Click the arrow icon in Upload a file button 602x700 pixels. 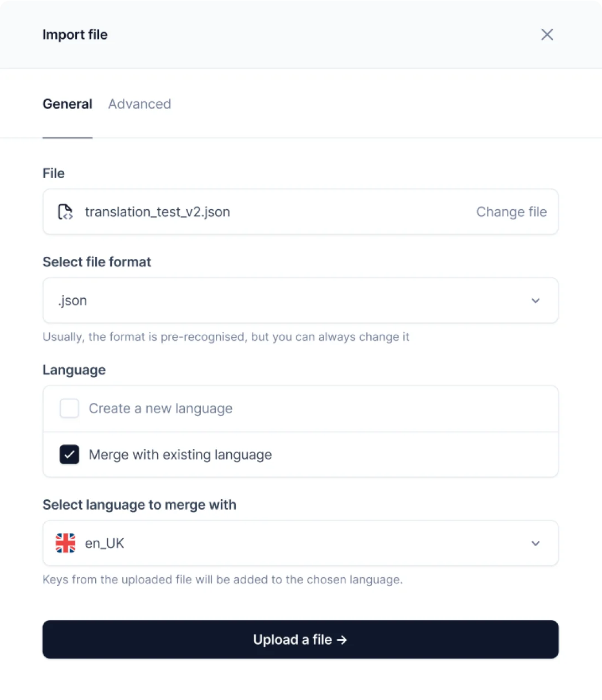342,640
